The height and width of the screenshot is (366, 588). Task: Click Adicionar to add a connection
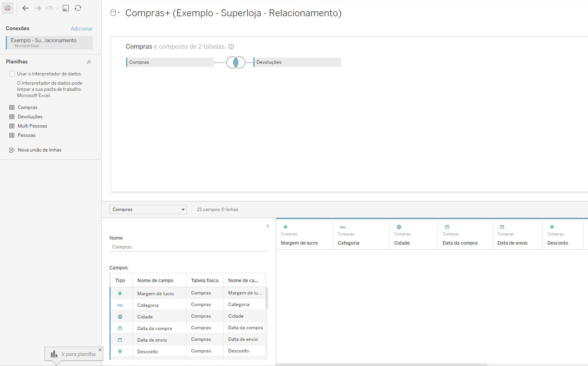[x=82, y=29]
